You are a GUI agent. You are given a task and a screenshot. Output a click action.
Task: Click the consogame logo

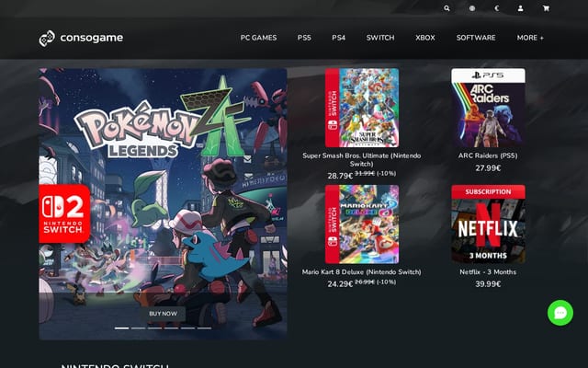[81, 38]
